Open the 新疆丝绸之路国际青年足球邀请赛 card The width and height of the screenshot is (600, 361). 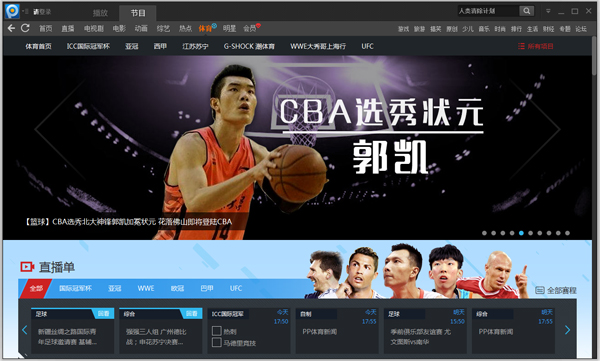[73, 331]
